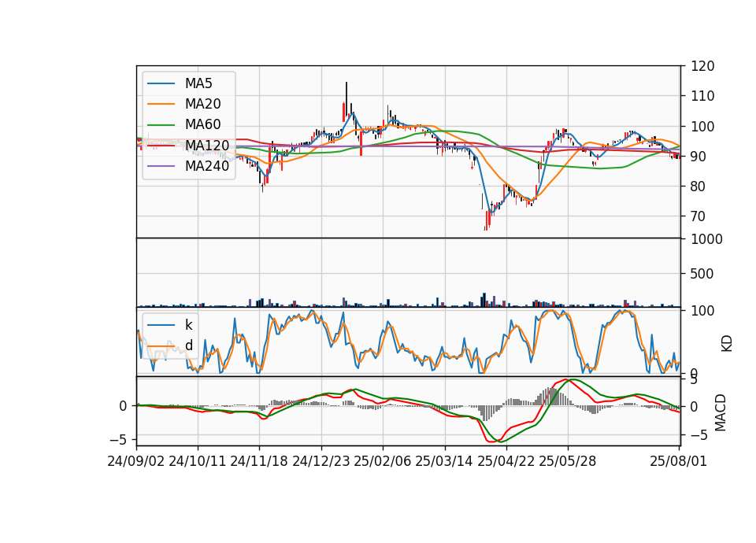Click the 24/10/11 date label
Image resolution: width=756 pixels, height=543 pixels.
[x=198, y=461]
